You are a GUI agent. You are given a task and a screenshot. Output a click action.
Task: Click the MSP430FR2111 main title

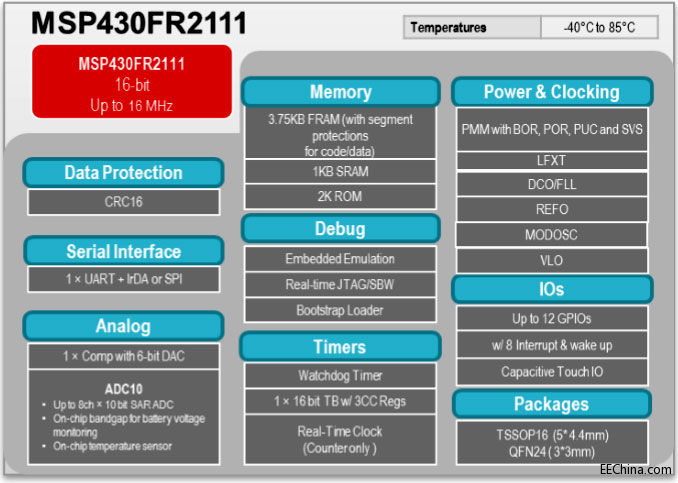click(x=139, y=23)
